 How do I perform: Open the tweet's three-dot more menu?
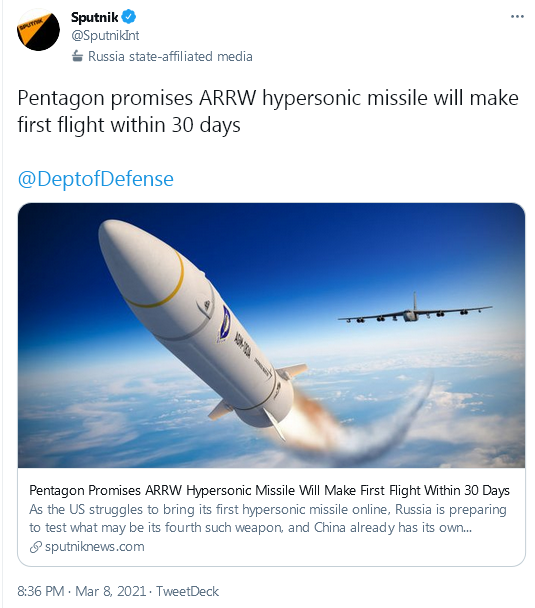pos(517,17)
